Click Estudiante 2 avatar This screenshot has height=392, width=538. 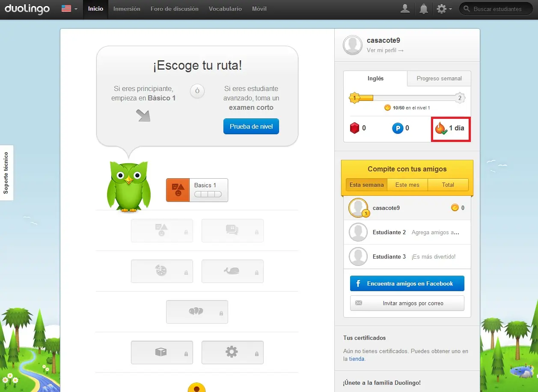pyautogui.click(x=358, y=232)
